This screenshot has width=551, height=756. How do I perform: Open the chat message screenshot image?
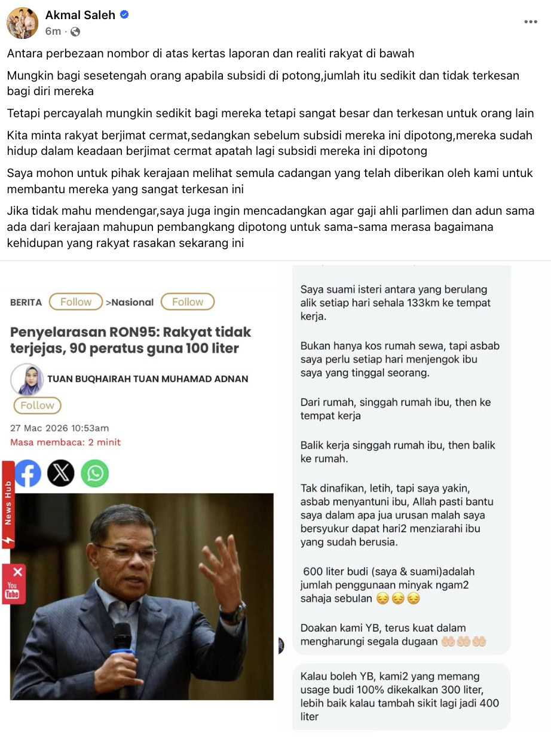click(401, 496)
